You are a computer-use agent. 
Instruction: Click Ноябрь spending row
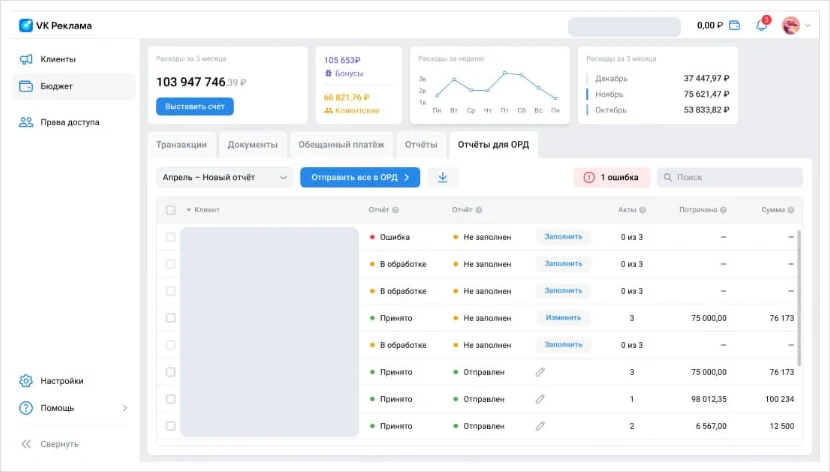point(658,94)
